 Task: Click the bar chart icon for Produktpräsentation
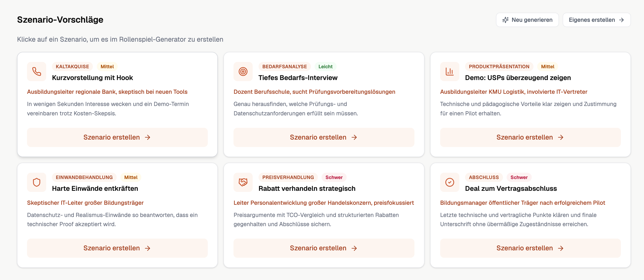coord(450,72)
